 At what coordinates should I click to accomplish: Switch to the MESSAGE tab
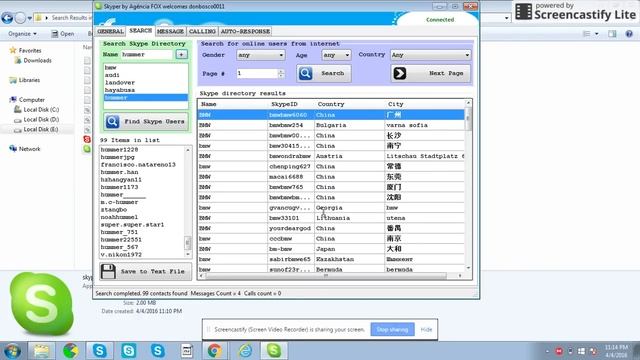point(170,31)
